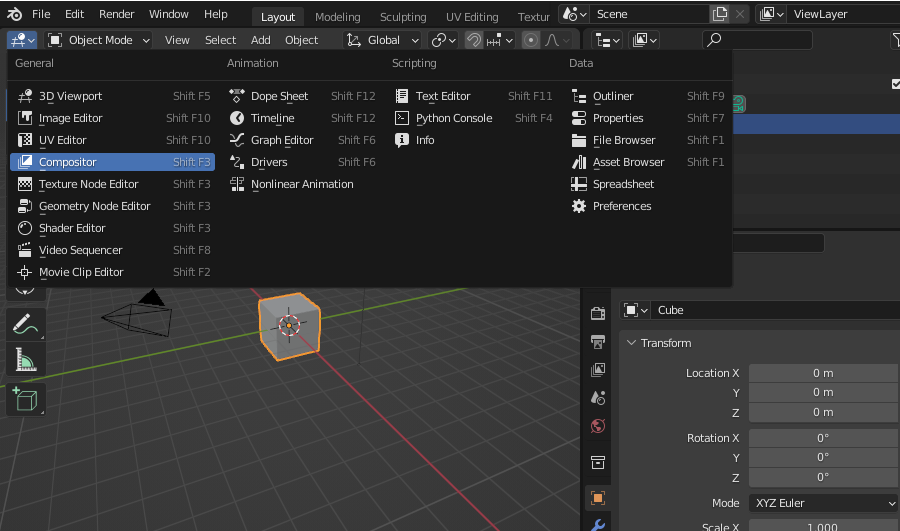900x531 pixels.
Task: Choose Timeline editor
Action: [x=302, y=118]
